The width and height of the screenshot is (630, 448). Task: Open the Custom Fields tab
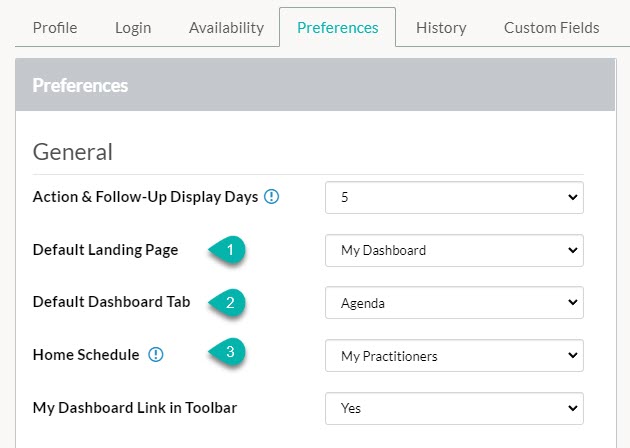(552, 28)
